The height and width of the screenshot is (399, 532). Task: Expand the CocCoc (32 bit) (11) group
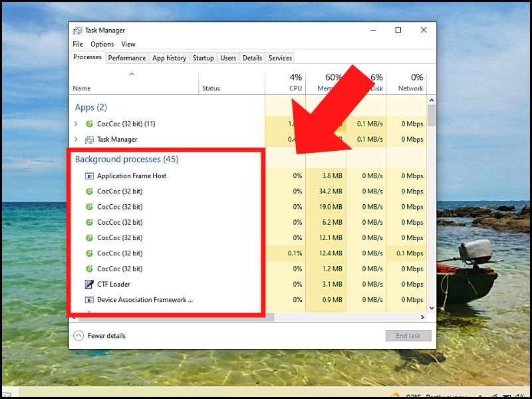click(76, 124)
